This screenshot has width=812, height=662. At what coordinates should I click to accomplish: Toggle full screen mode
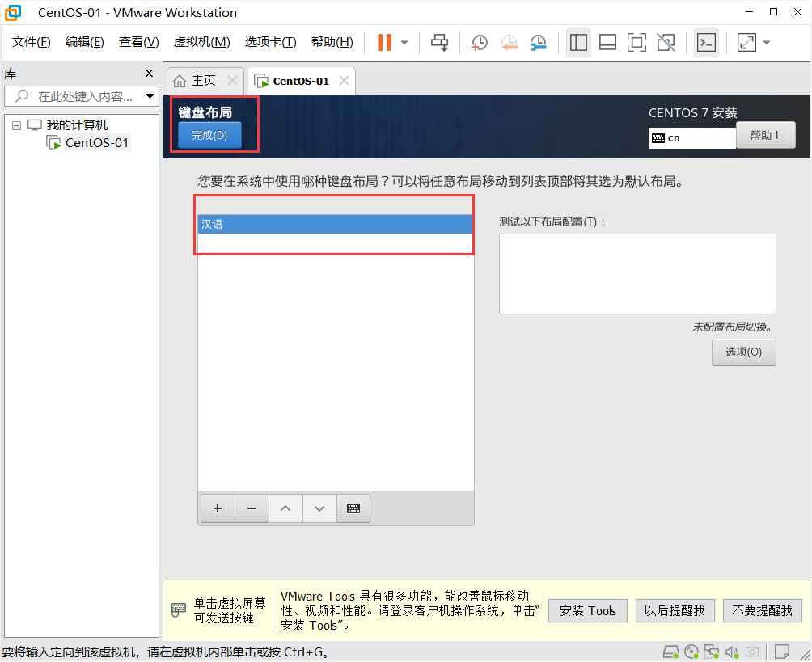(636, 42)
